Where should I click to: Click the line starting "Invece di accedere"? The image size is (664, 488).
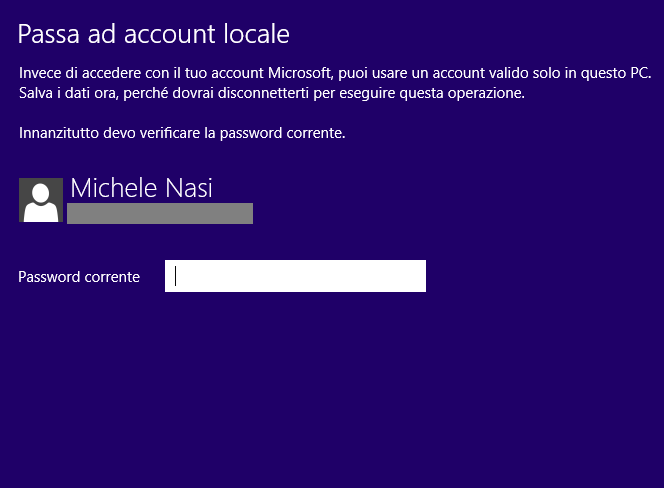tap(334, 73)
